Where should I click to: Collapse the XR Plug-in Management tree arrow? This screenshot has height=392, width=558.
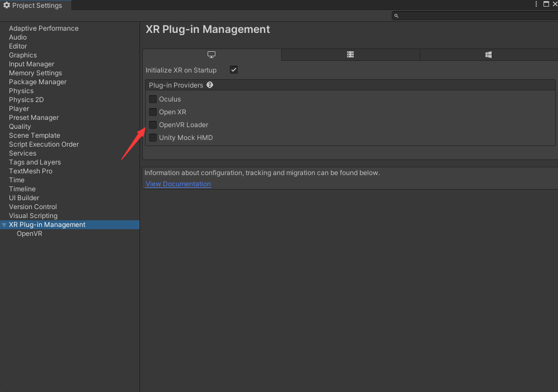4,225
